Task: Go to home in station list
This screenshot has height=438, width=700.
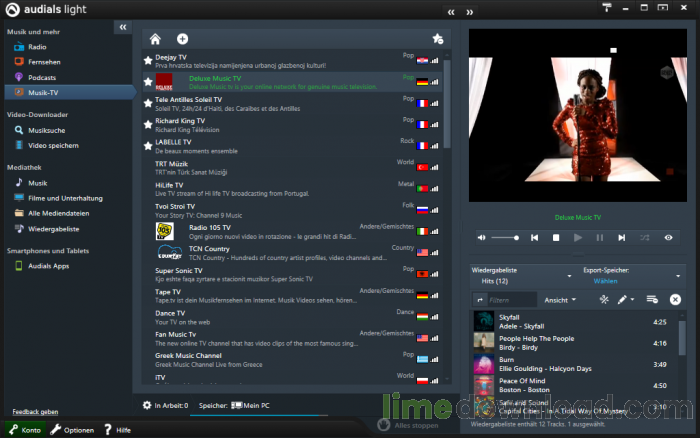Action: (x=155, y=39)
